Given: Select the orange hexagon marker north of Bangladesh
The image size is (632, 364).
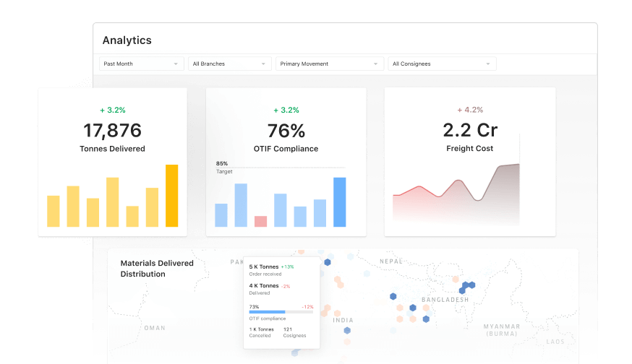Looking at the screenshot, I should point(456,279).
